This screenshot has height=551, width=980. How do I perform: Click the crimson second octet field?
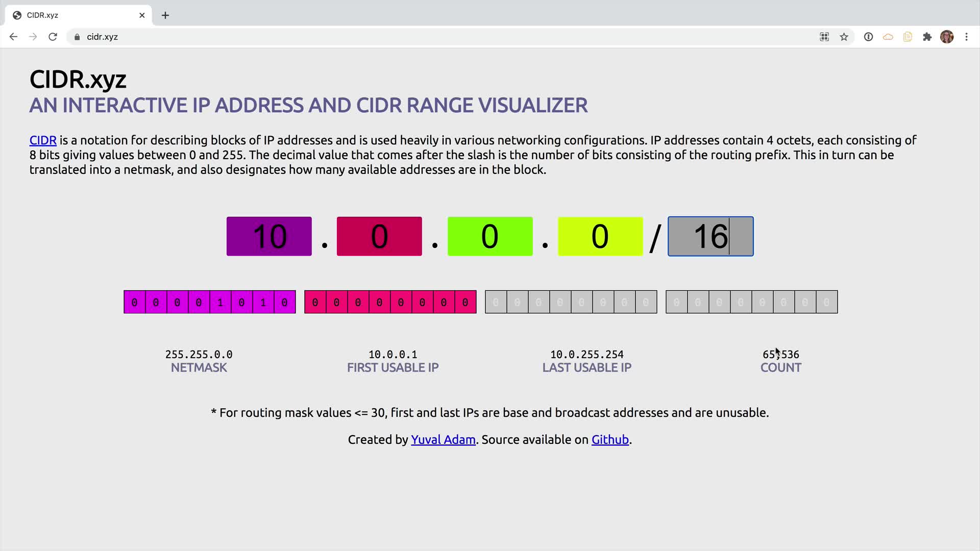click(x=379, y=236)
